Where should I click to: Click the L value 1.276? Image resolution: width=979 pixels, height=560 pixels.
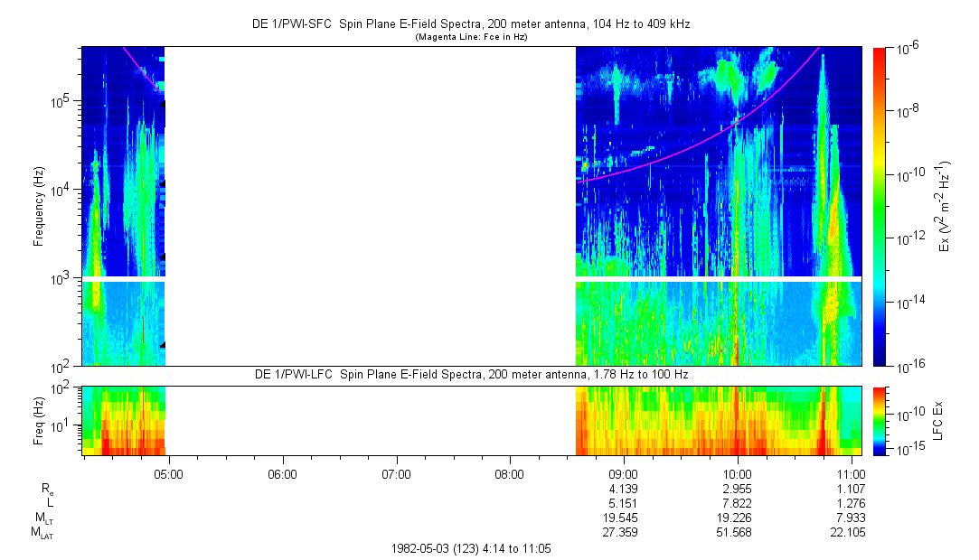[852, 503]
